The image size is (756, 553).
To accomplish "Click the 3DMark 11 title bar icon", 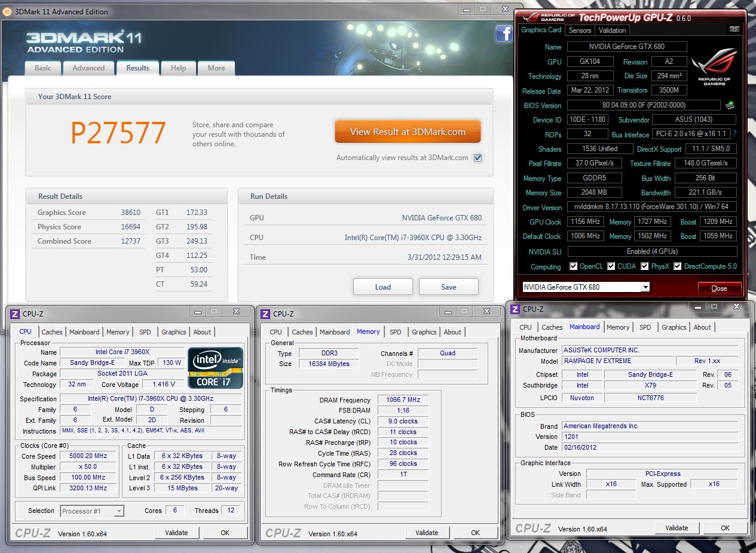I will coord(7,11).
